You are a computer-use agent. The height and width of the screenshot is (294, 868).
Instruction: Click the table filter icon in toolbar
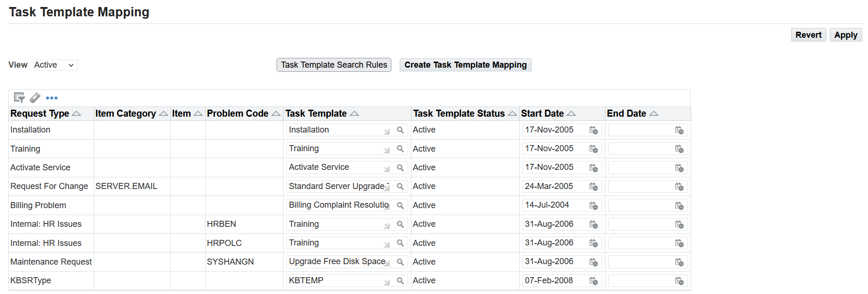[x=19, y=98]
